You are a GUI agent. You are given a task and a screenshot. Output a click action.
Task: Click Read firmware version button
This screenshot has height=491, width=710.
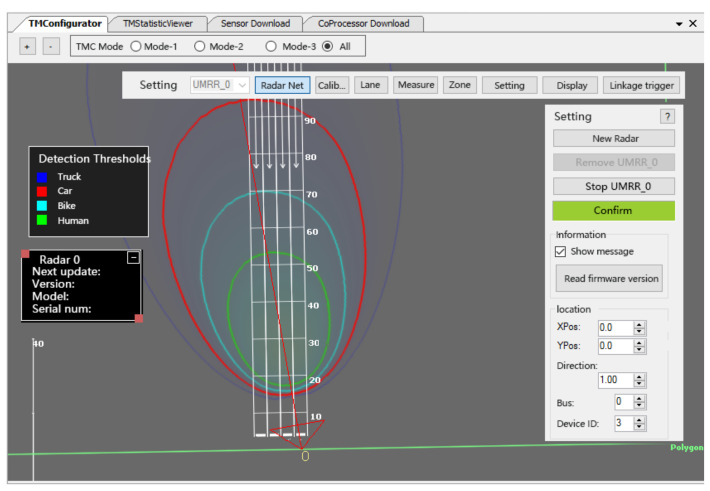pos(613,279)
